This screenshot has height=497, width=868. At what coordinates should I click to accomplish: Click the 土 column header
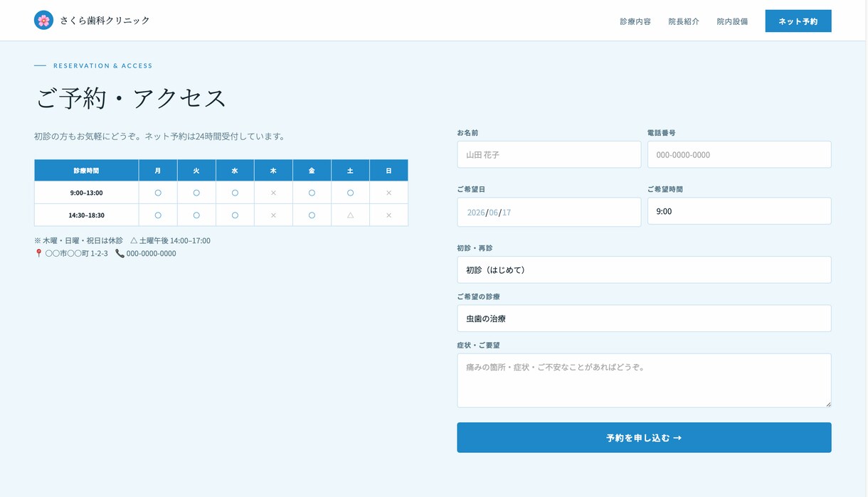(350, 171)
